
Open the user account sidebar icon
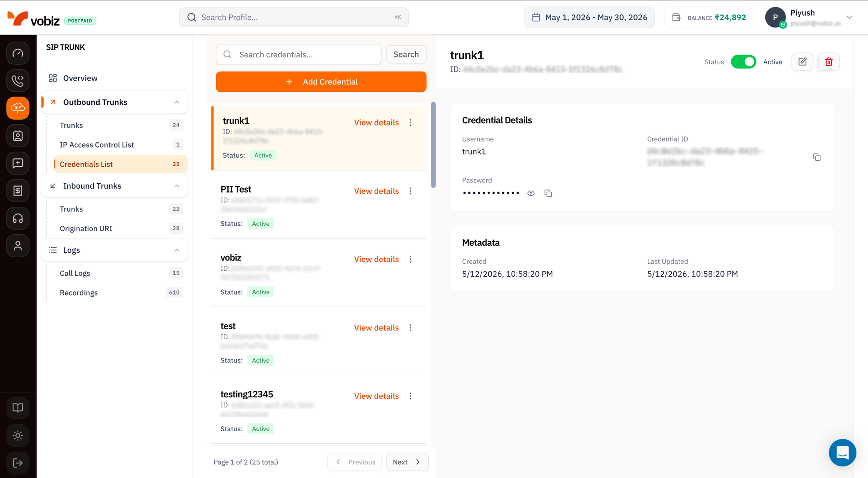(x=18, y=246)
